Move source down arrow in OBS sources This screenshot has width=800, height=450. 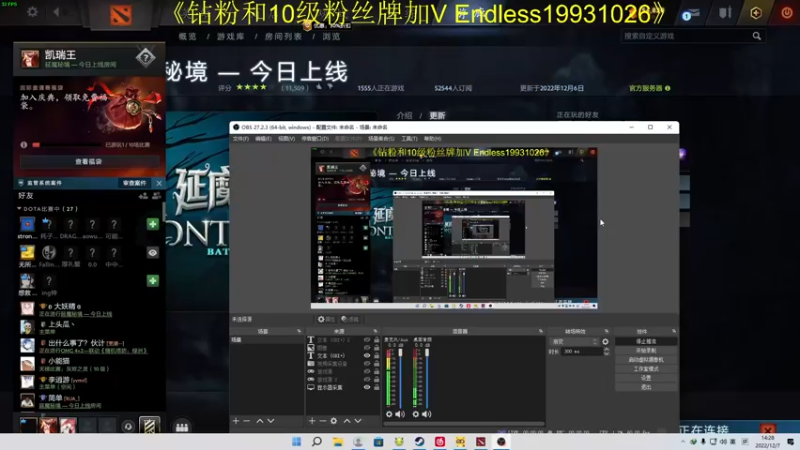click(x=358, y=421)
